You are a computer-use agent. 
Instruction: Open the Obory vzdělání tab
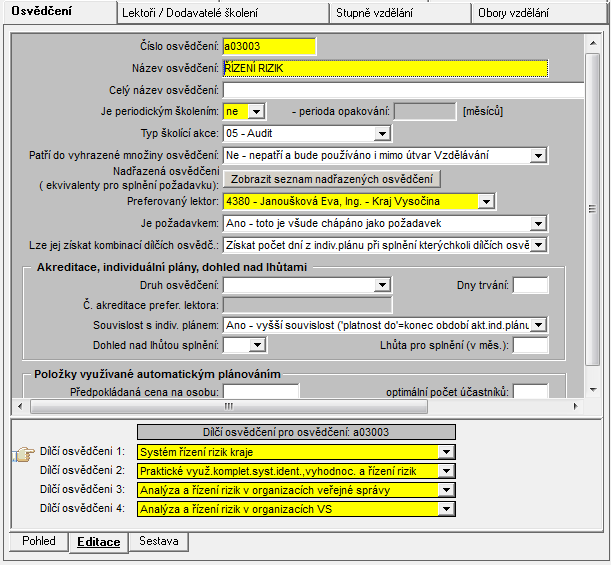(539, 13)
